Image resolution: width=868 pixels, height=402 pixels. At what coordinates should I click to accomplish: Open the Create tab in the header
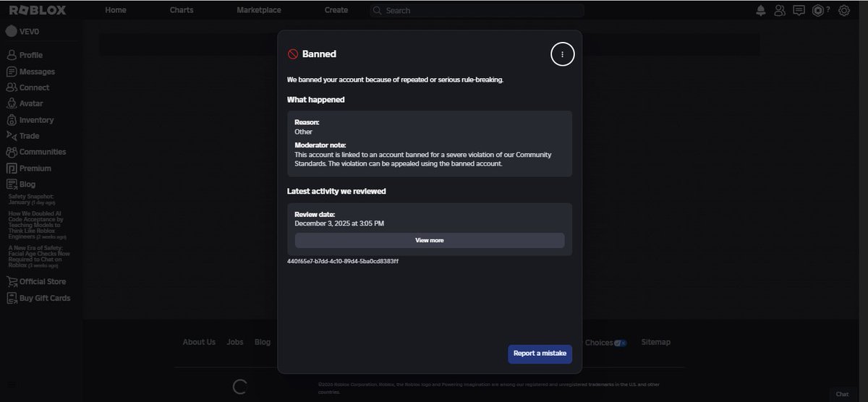[336, 10]
